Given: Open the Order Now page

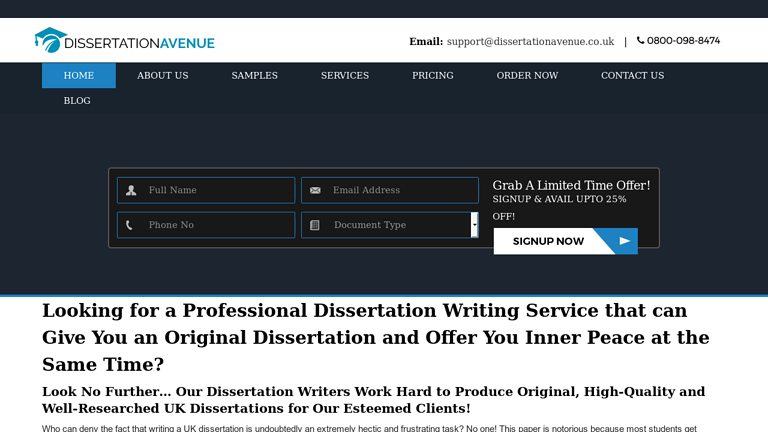Looking at the screenshot, I should 527,76.
